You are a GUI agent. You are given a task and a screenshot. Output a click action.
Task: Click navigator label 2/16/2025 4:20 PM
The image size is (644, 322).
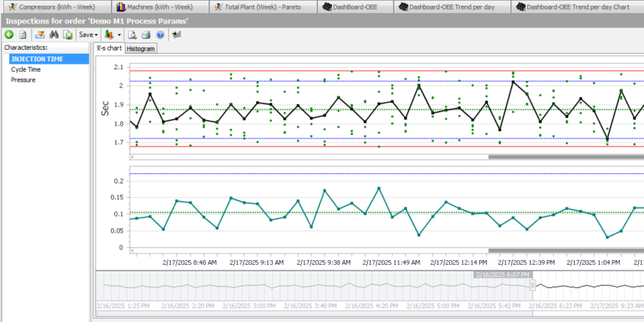point(372,306)
